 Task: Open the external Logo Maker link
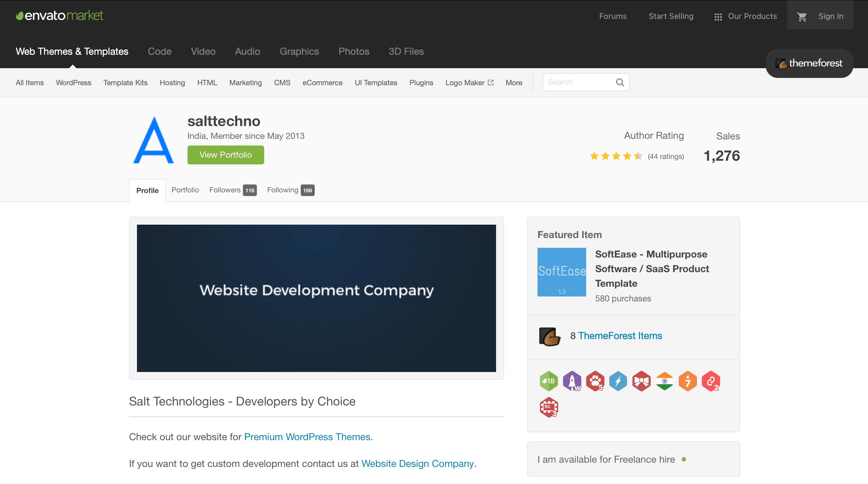click(x=469, y=82)
